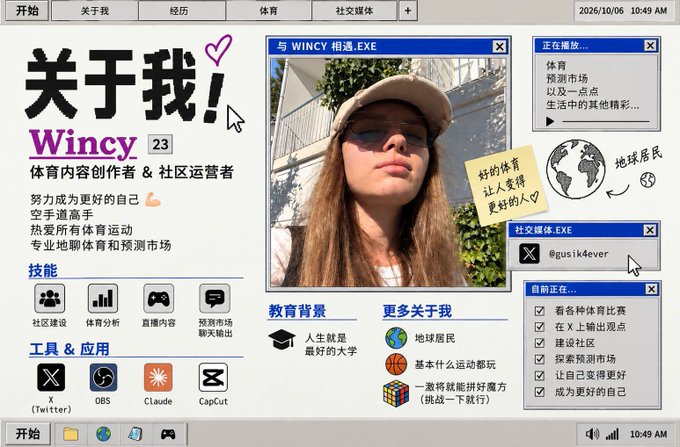Open the globe icon in taskbar
The width and height of the screenshot is (680, 447).
coord(103,434)
